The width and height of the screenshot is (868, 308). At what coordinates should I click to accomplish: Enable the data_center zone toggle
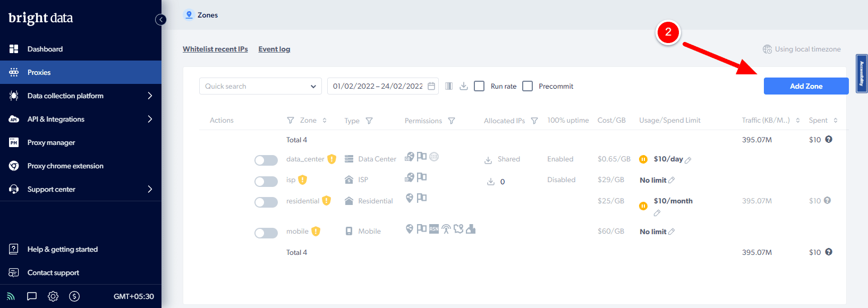tap(266, 160)
